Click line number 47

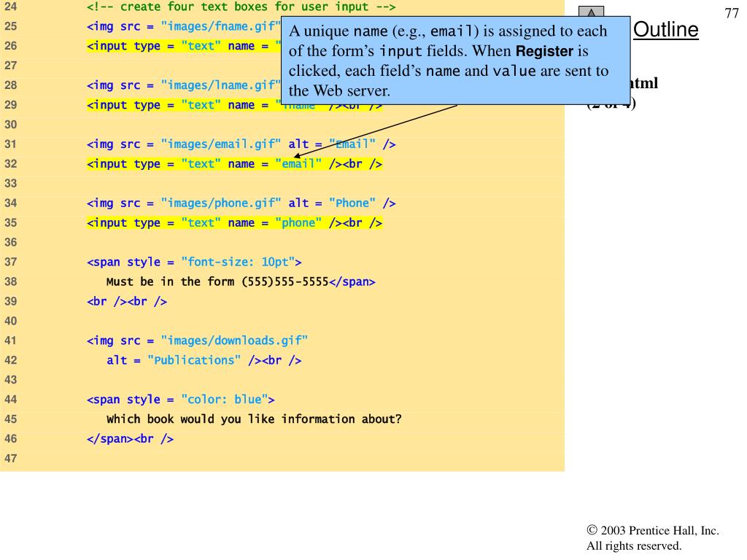pyautogui.click(x=10, y=459)
